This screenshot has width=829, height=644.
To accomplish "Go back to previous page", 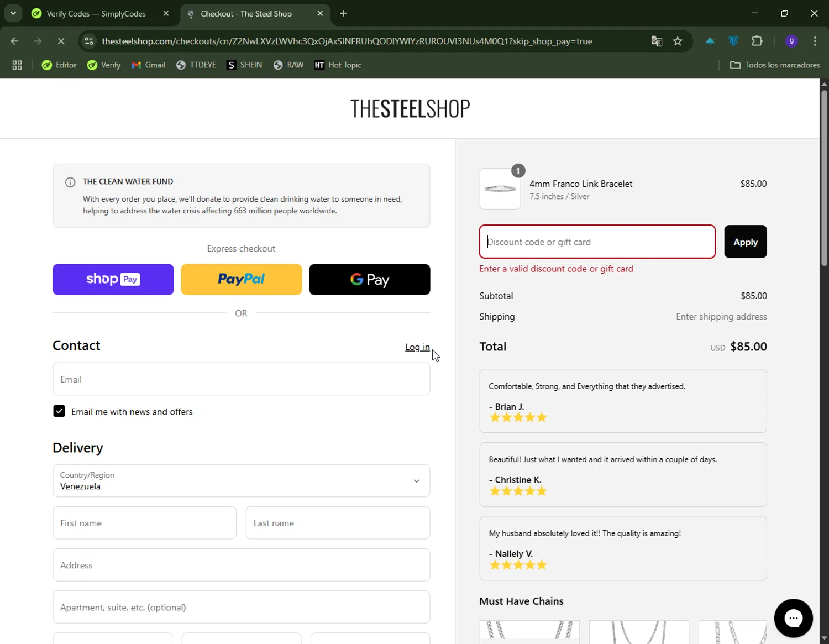I will click(x=15, y=41).
